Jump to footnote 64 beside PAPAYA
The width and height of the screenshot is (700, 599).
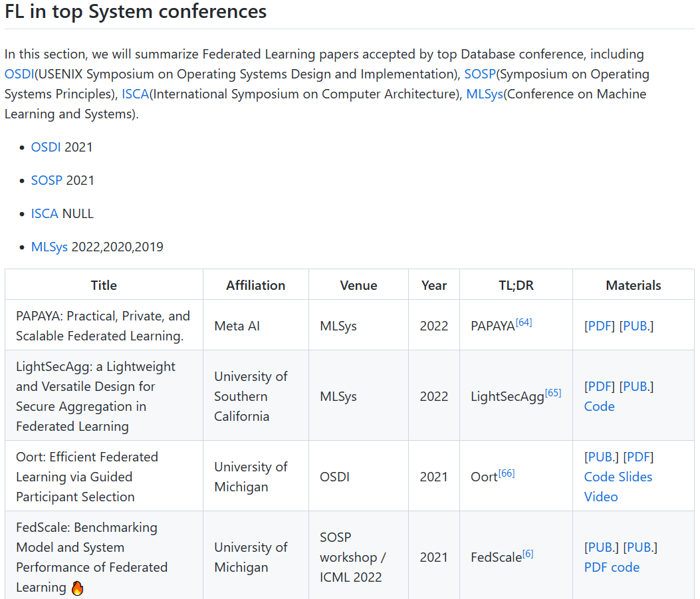coord(524,322)
